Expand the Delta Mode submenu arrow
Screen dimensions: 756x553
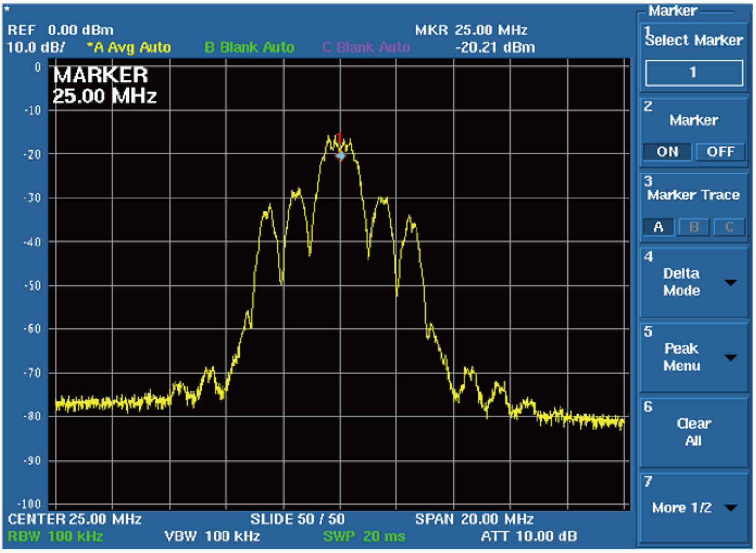click(x=730, y=283)
